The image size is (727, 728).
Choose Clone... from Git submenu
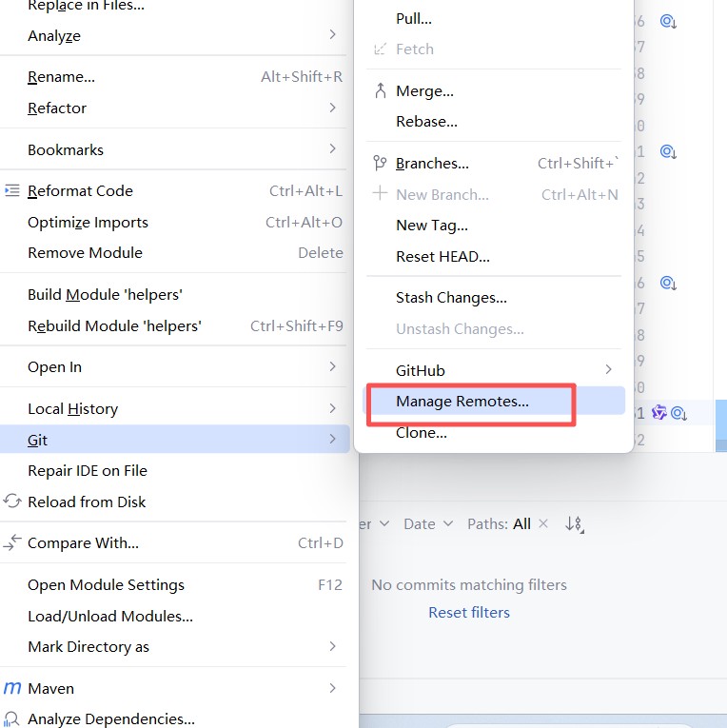click(x=494, y=433)
